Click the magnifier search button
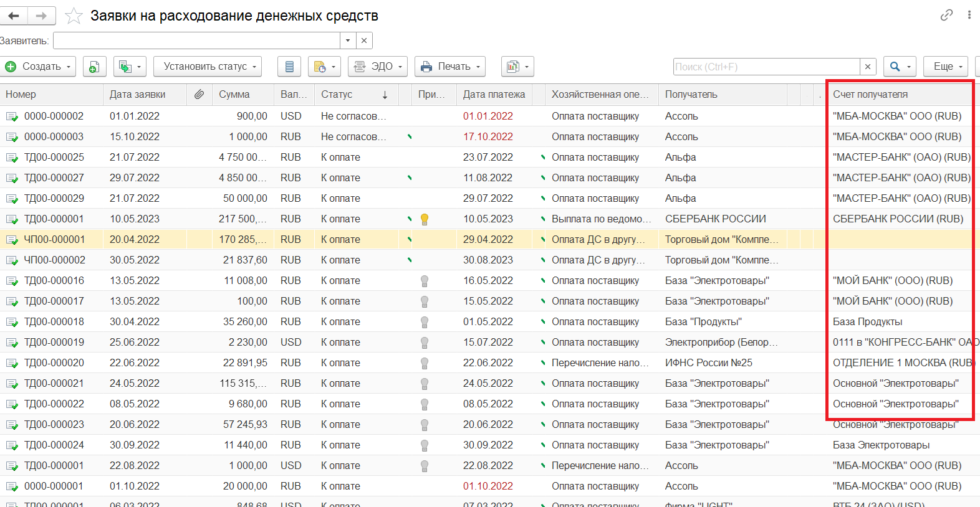980x507 pixels. tap(900, 67)
